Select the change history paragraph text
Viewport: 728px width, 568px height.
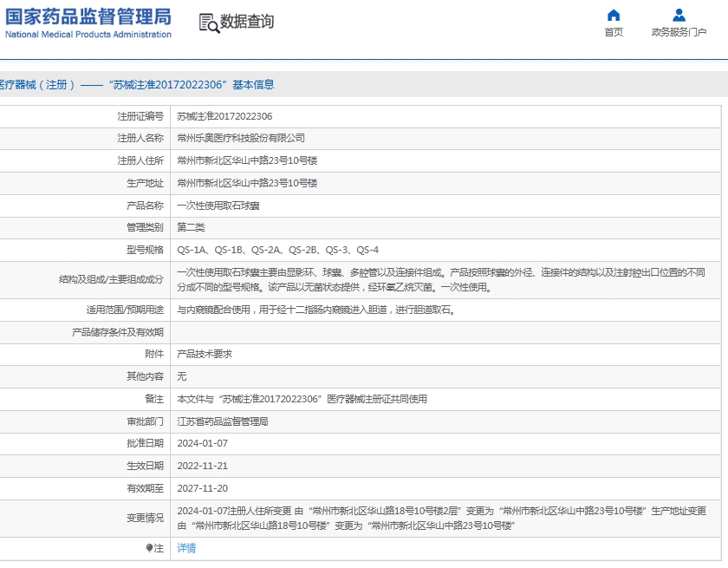441,519
